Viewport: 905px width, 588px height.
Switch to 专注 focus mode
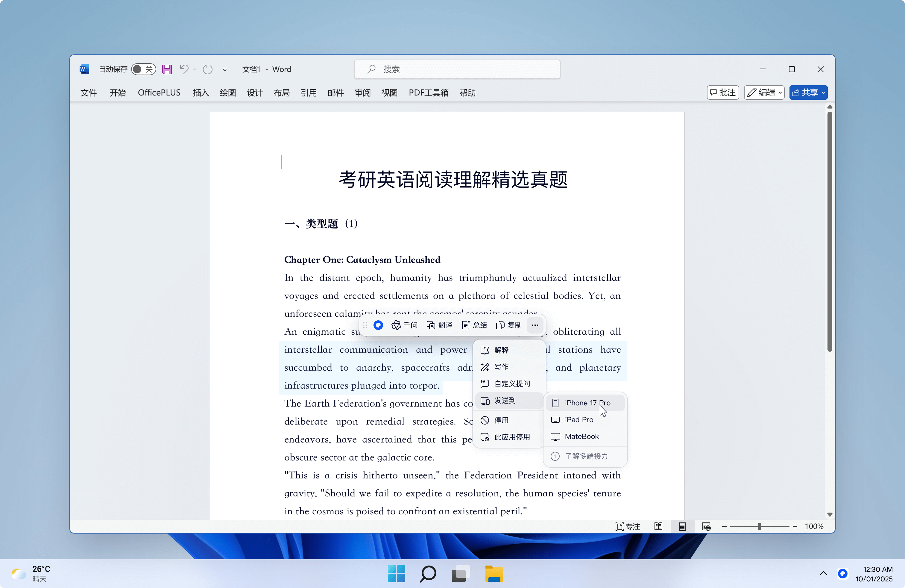(x=628, y=526)
